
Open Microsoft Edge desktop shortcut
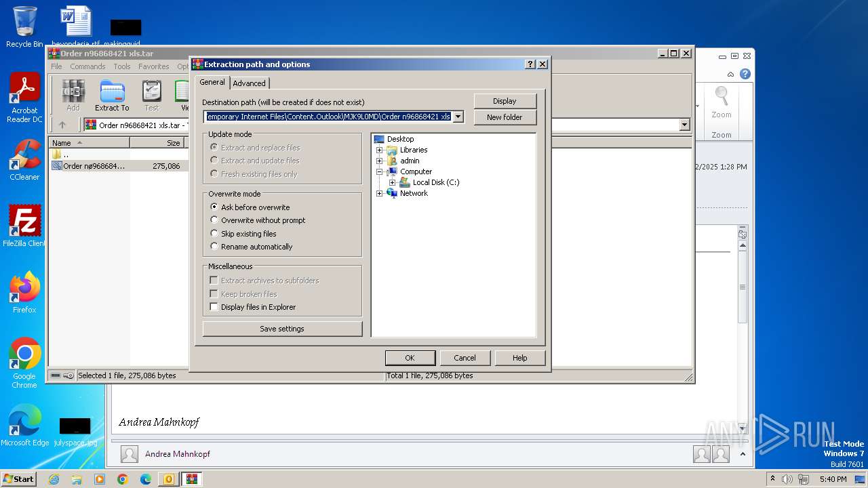click(24, 425)
